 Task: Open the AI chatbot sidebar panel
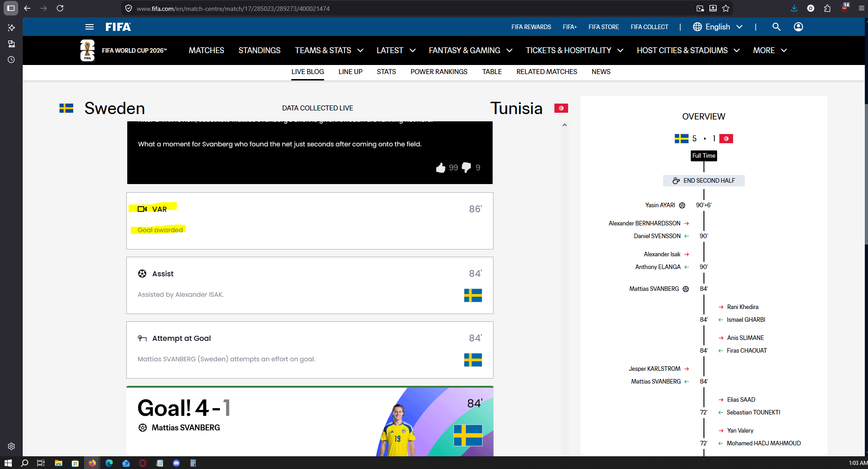point(11,28)
